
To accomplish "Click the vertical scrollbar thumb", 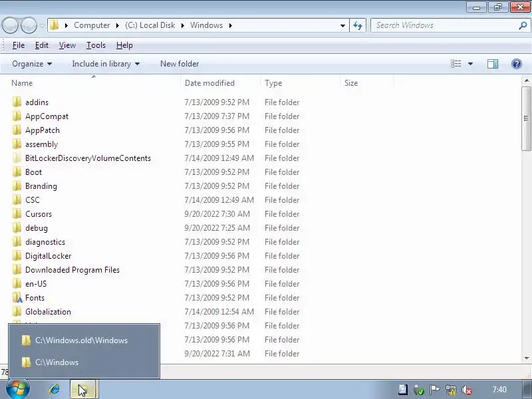I will 526,118.
